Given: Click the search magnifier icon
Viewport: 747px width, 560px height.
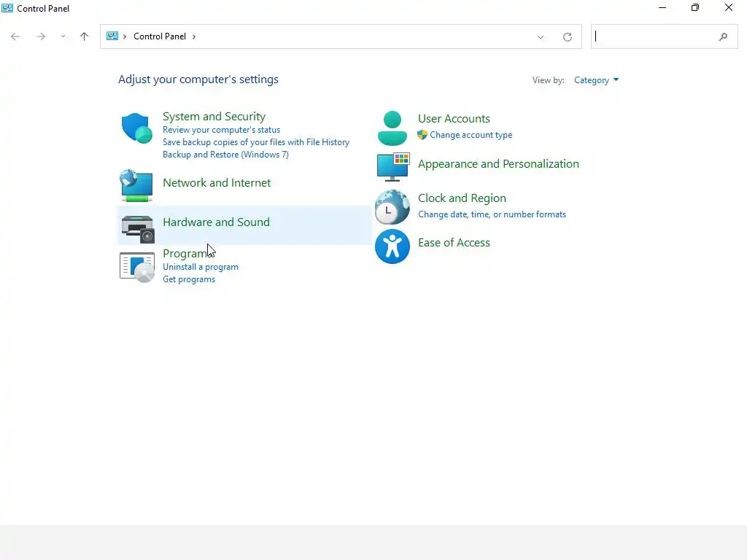Looking at the screenshot, I should coord(723,36).
